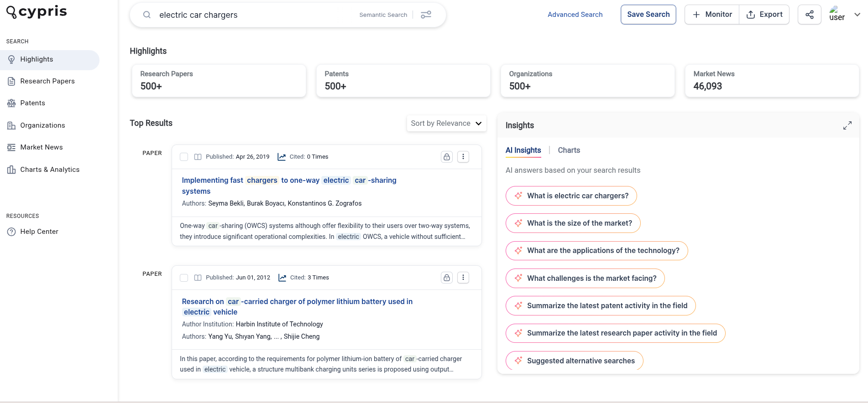Open Highlights in sidebar
868x403 pixels.
click(x=49, y=60)
